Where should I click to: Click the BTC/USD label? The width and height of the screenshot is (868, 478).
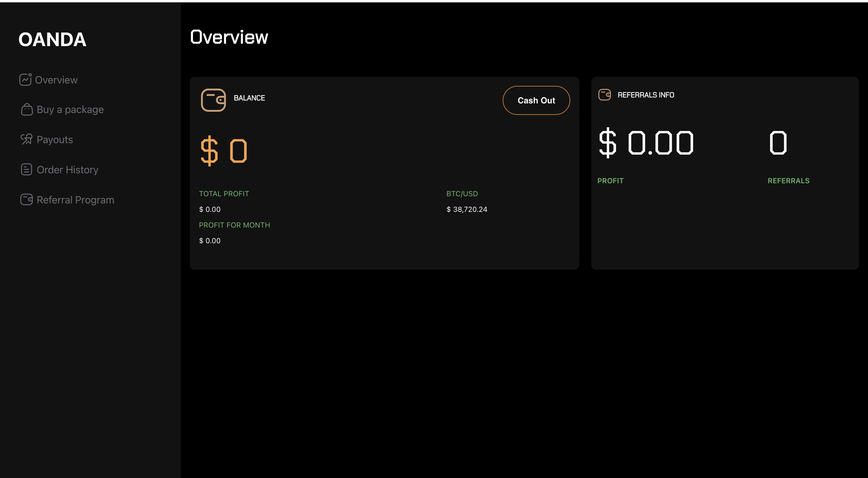click(x=462, y=194)
